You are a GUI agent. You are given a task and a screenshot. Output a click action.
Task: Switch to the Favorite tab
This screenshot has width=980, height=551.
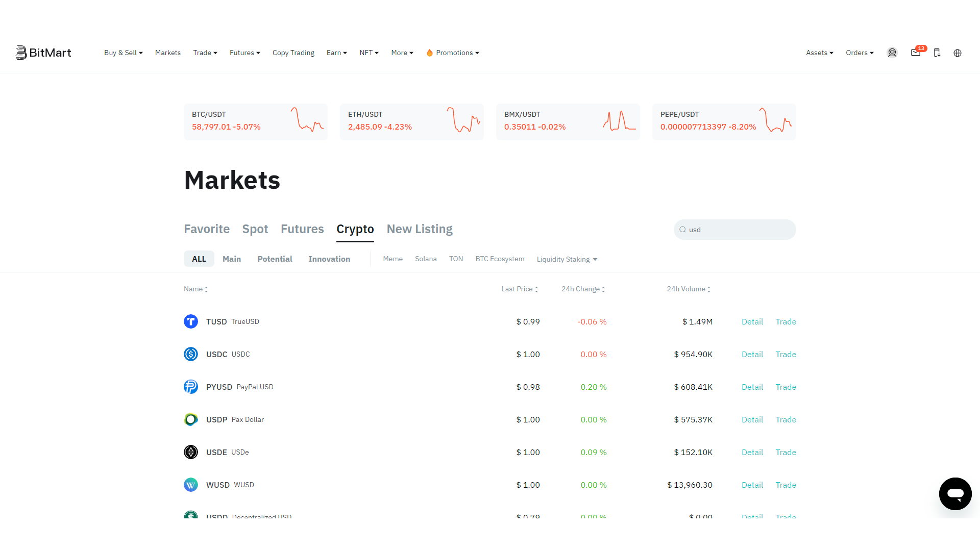click(207, 229)
